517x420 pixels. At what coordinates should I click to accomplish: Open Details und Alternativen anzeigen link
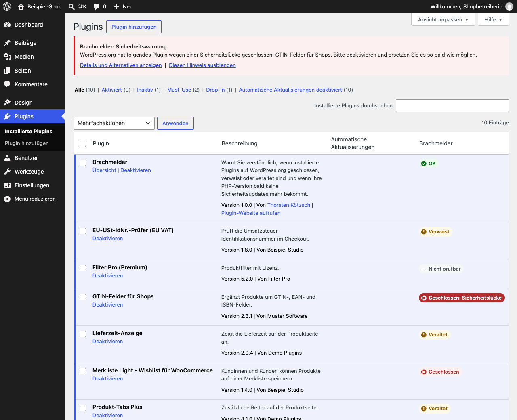(121, 65)
